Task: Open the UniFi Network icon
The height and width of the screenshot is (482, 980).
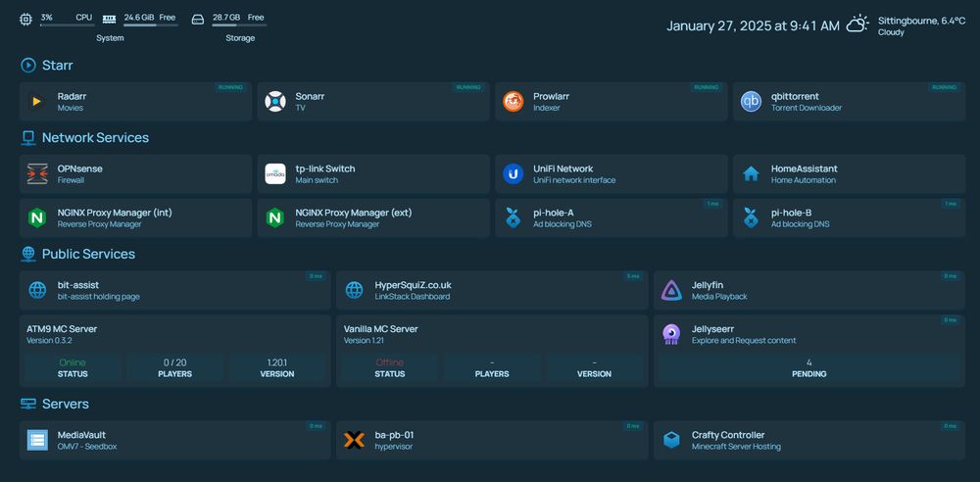Action: point(514,173)
